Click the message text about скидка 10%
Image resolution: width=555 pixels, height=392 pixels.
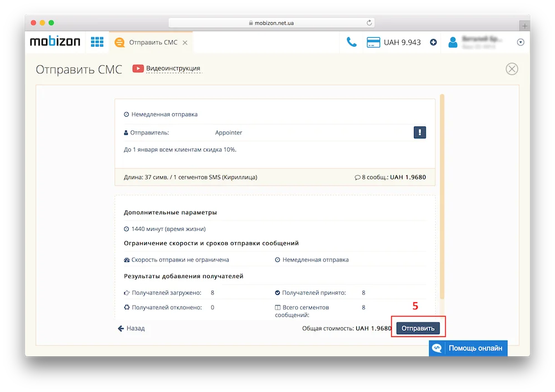tap(180, 149)
